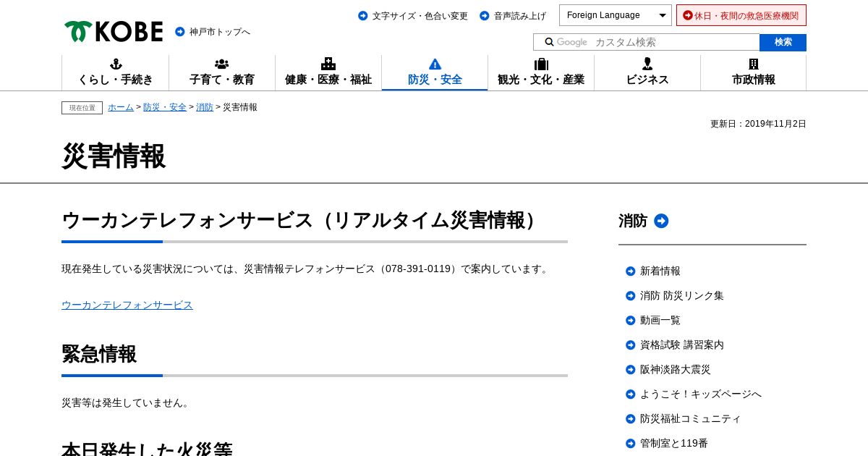Click people icon above 子育て・教育
This screenshot has height=456, width=868.
222,64
